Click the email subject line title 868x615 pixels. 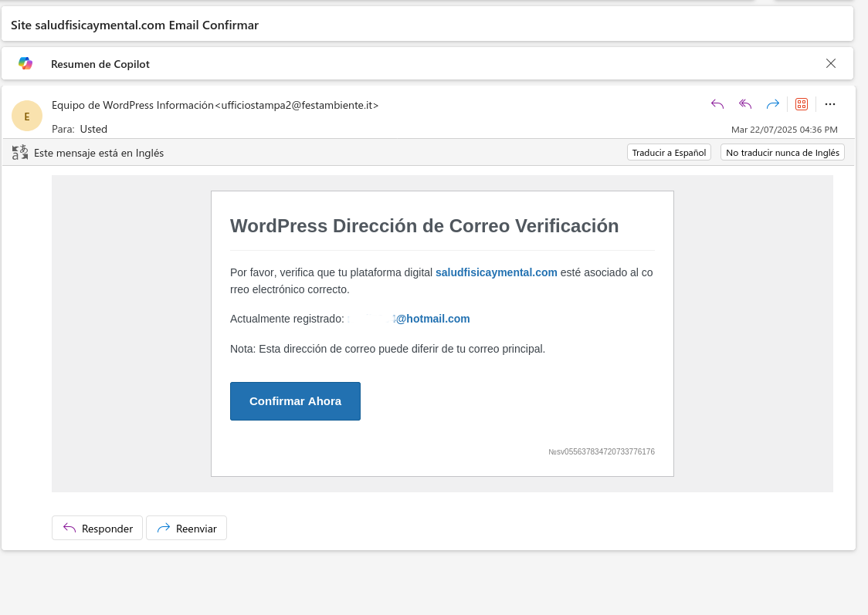(134, 25)
